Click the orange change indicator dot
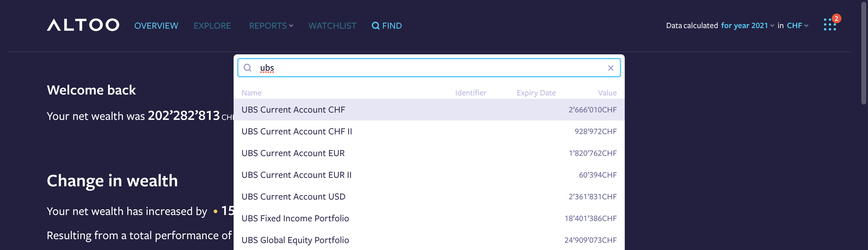 click(x=215, y=212)
